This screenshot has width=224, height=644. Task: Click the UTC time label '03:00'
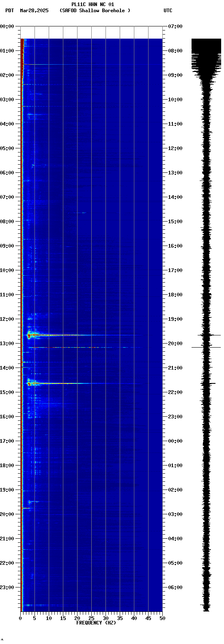point(175,514)
